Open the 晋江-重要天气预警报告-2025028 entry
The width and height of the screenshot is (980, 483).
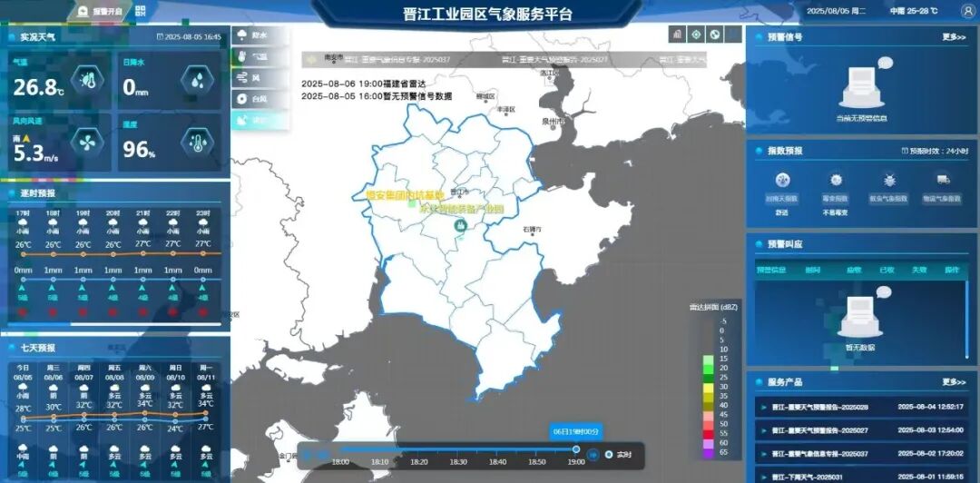(819, 408)
